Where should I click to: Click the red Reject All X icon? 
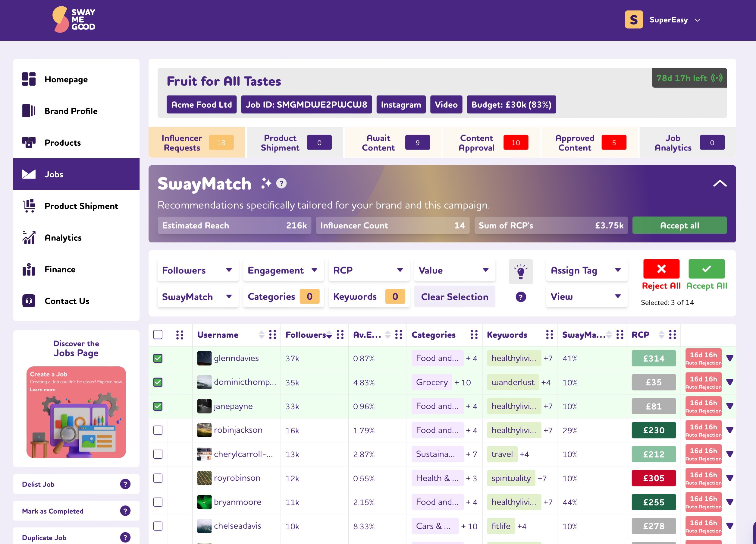pyautogui.click(x=661, y=269)
